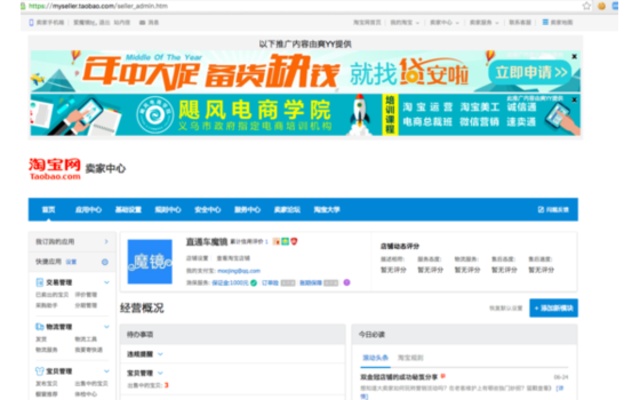Collapse the 物流管理 section chevron
This screenshot has width=640, height=400.
point(107,327)
